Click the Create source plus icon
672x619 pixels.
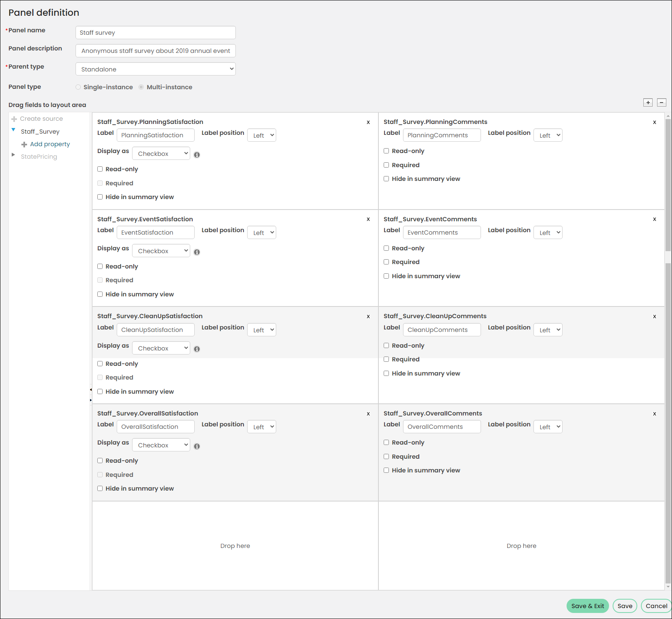[x=14, y=119]
